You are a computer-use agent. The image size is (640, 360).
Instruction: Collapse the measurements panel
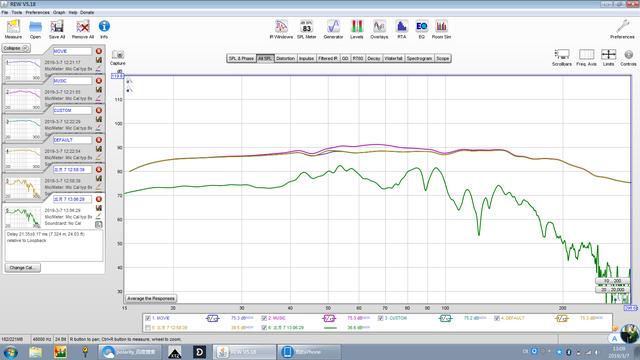[16, 48]
